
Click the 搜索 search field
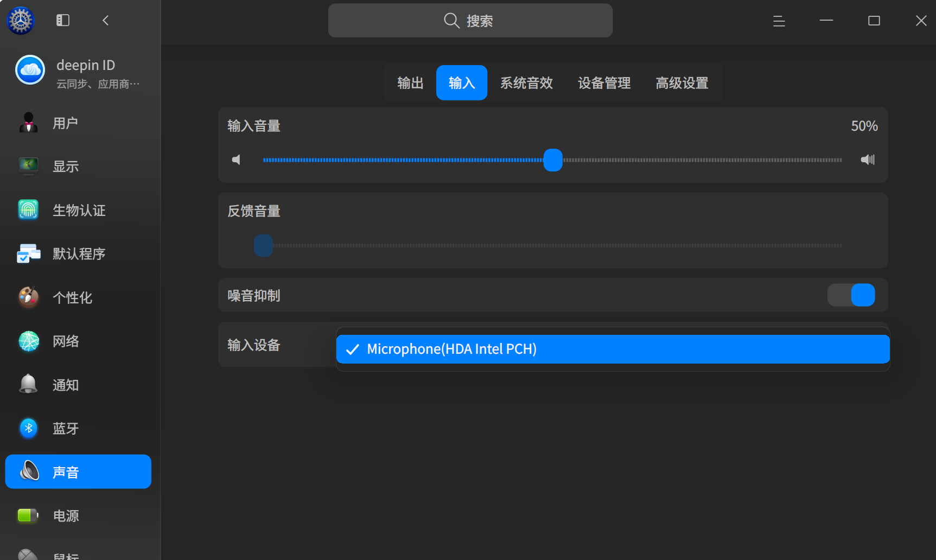pyautogui.click(x=470, y=21)
